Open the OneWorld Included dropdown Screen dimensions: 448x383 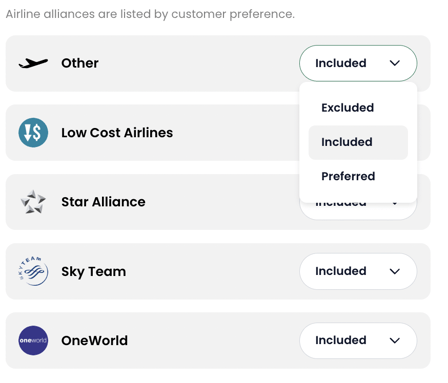coord(358,340)
